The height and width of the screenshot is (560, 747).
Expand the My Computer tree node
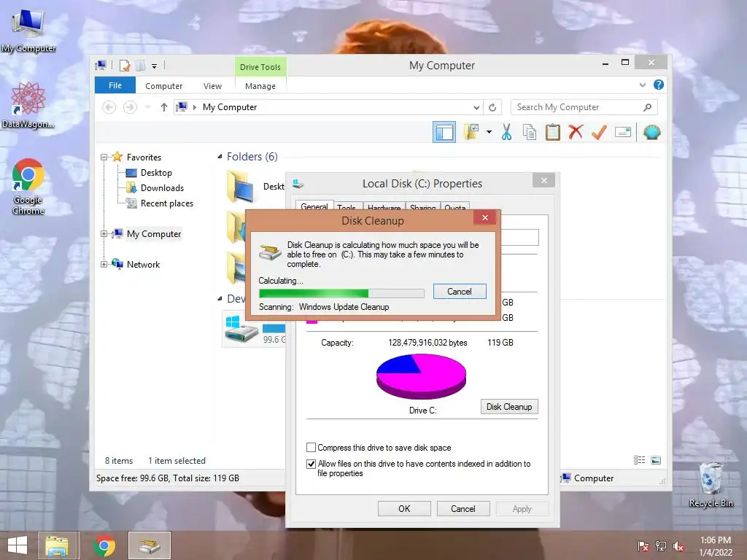click(104, 234)
